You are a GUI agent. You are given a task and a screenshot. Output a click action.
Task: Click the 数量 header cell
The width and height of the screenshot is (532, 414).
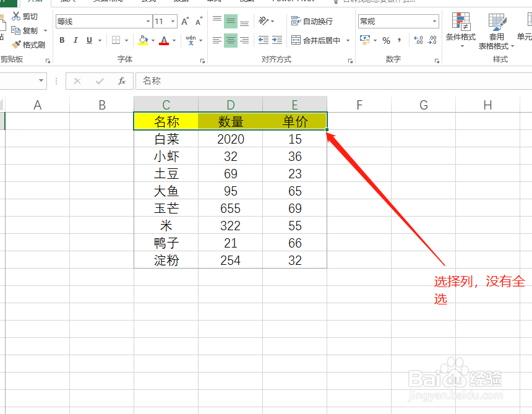230,121
